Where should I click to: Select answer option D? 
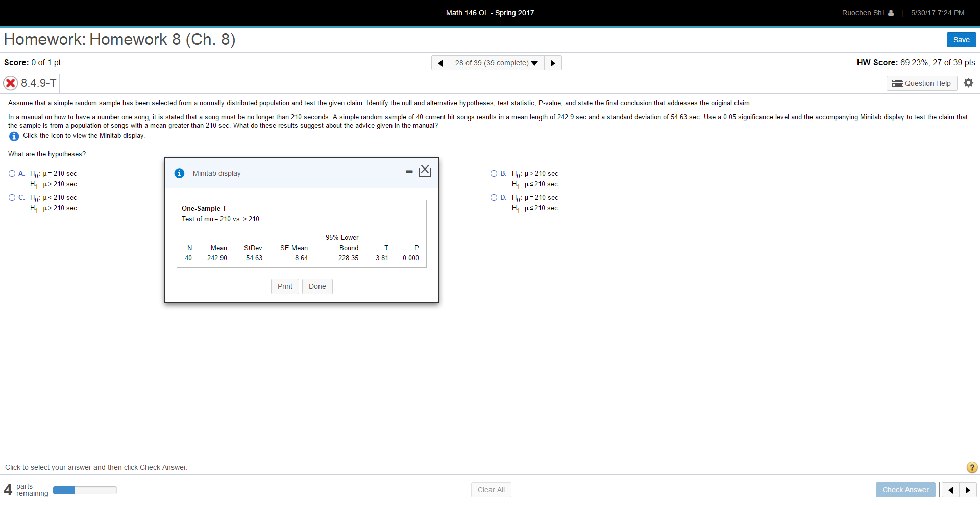(x=494, y=198)
